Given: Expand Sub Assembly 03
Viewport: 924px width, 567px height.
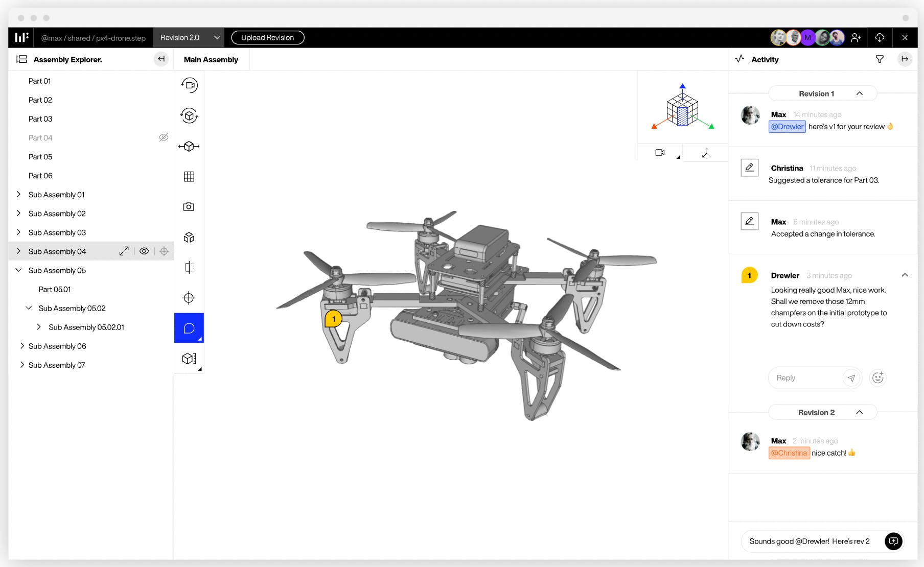Looking at the screenshot, I should [x=18, y=232].
